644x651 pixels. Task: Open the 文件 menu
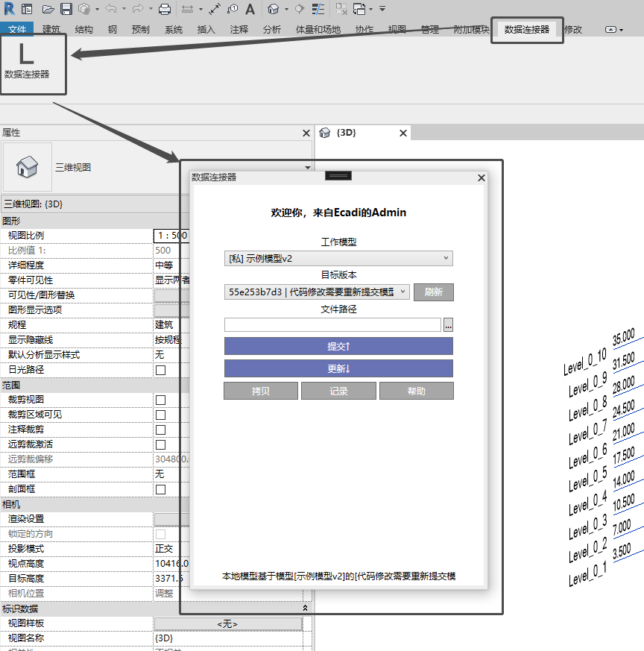tap(17, 30)
